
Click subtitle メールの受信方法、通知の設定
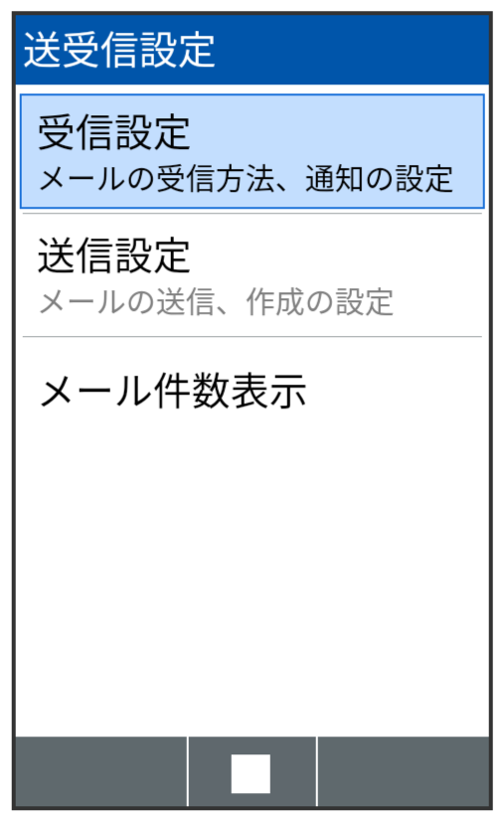pos(247,179)
